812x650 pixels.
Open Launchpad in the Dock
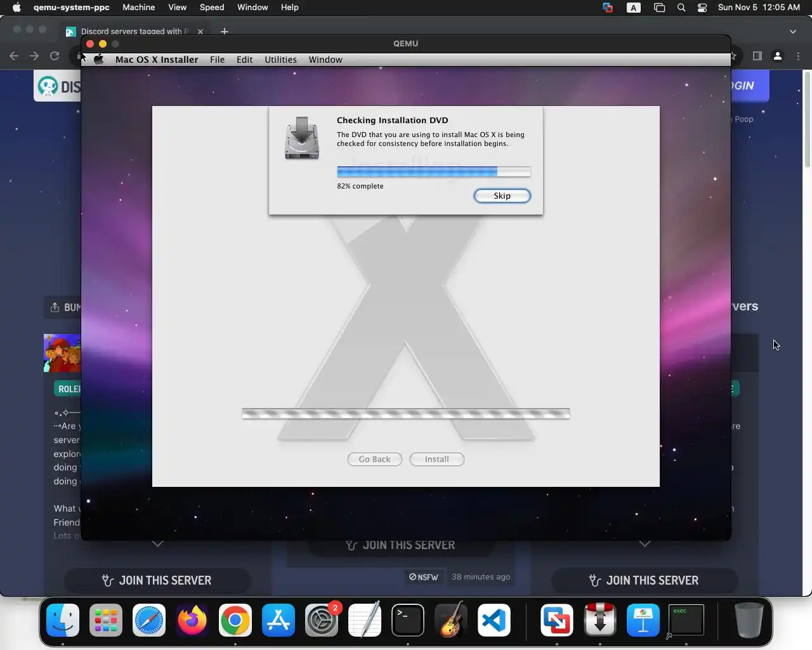[x=106, y=620]
